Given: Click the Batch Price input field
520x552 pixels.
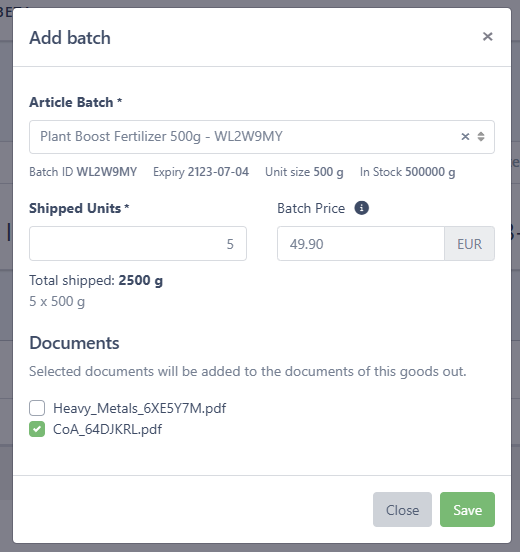Looking at the screenshot, I should click(x=361, y=244).
